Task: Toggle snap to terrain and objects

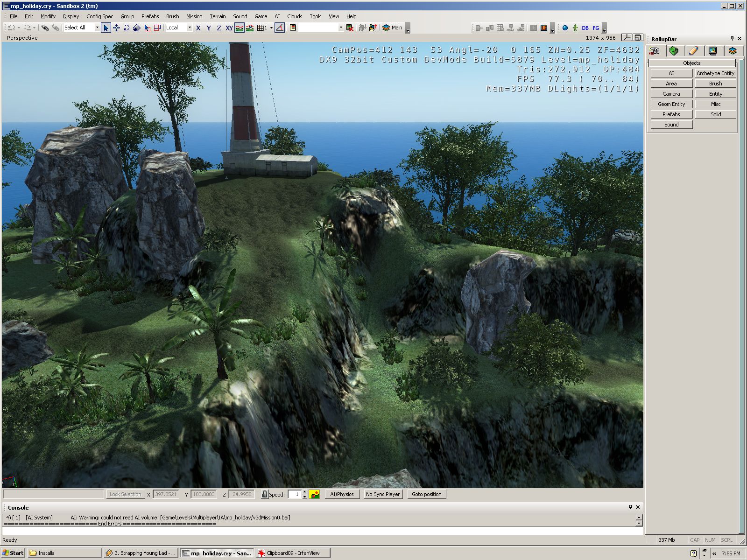Action: (x=250, y=28)
